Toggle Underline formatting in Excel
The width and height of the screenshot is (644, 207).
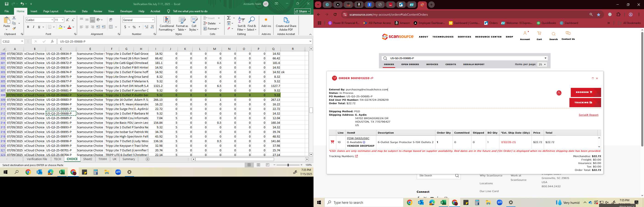39,27
